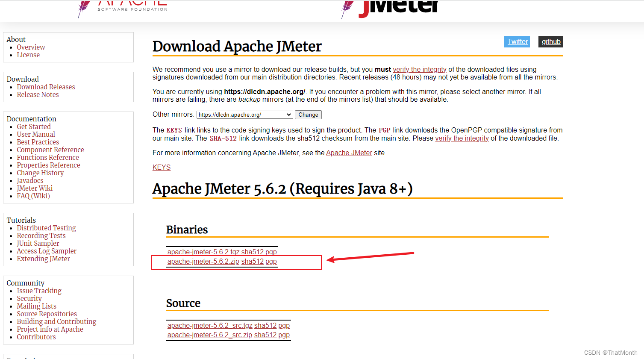Open Change History sidebar link
Screen dimensions: 644x359
(40, 173)
